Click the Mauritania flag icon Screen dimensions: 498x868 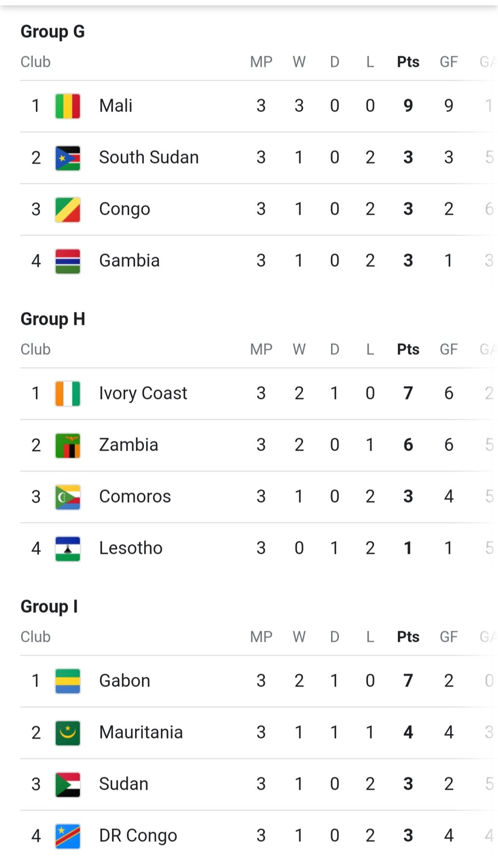pos(68,732)
